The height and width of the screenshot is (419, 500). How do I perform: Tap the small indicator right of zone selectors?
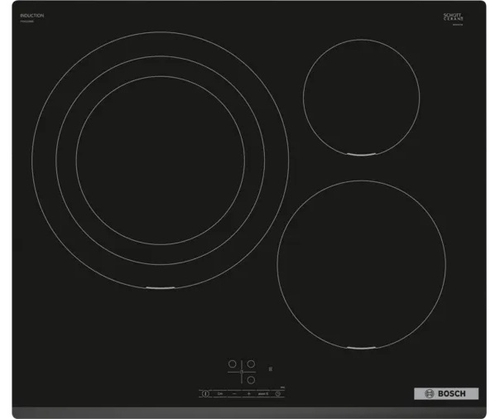[x=270, y=369]
